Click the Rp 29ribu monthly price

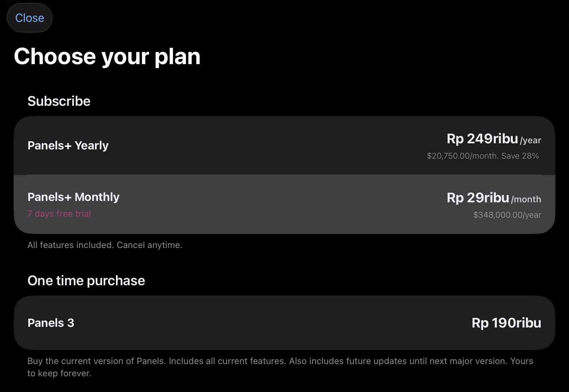pos(478,198)
